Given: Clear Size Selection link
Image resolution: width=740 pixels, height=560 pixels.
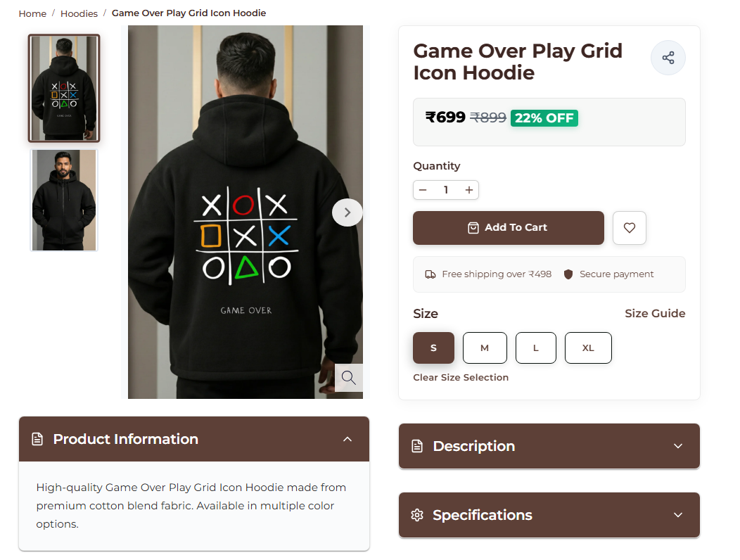Looking at the screenshot, I should pos(461,378).
